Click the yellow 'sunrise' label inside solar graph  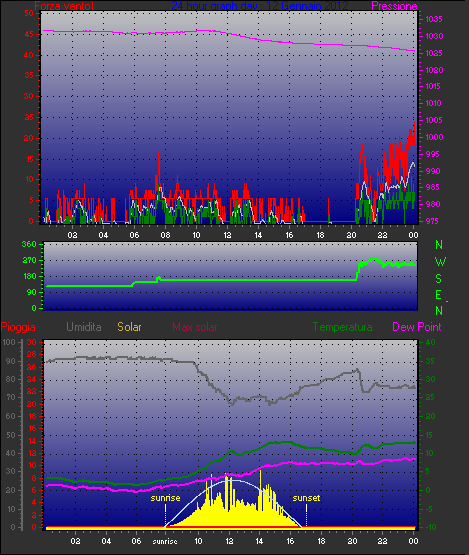tap(165, 498)
